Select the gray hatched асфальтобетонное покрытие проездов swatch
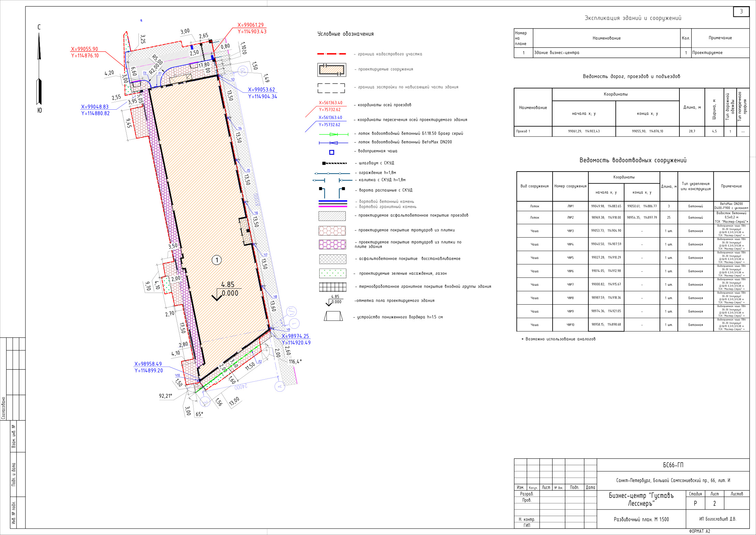Image resolution: width=756 pixels, height=535 pixels. pyautogui.click(x=332, y=216)
